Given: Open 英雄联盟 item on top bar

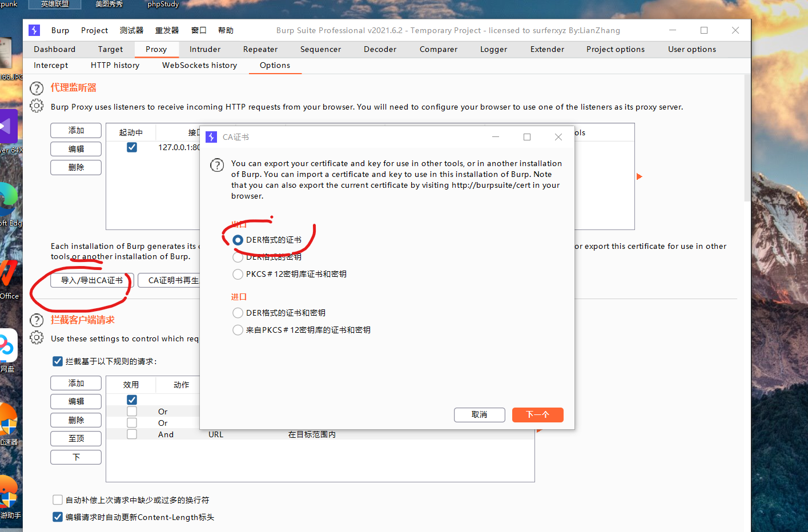Looking at the screenshot, I should pos(55,4).
